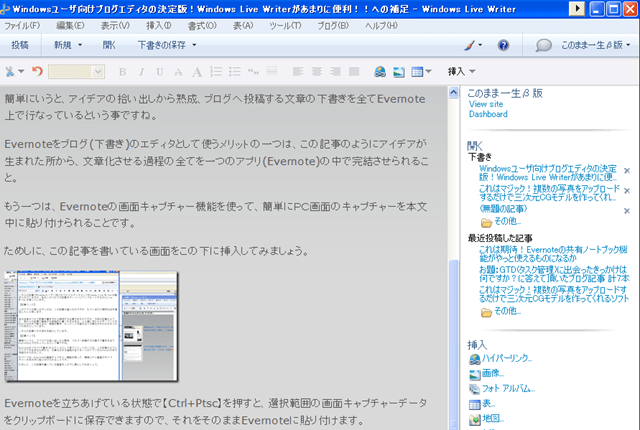
Task: Justify text alignment
Action: tap(354, 72)
